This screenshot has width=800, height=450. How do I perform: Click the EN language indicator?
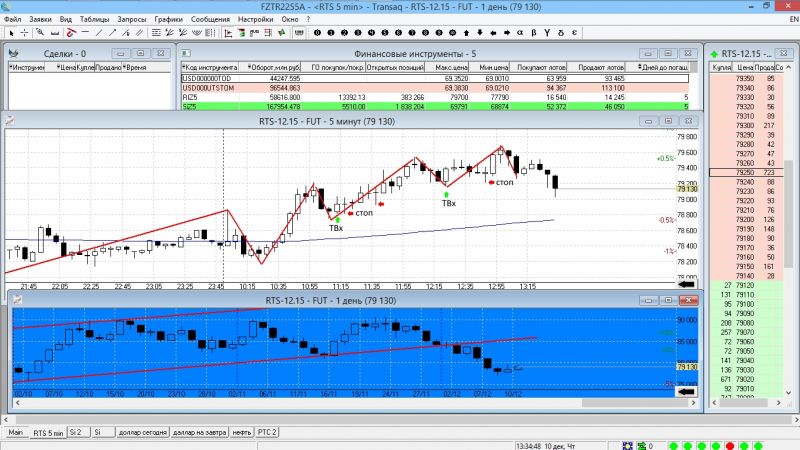794,19
